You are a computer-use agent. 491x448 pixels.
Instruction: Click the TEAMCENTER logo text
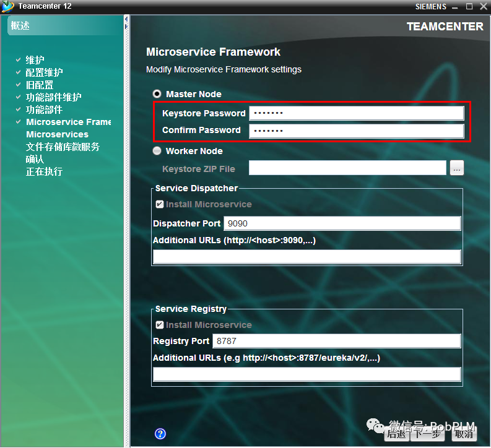click(x=445, y=26)
